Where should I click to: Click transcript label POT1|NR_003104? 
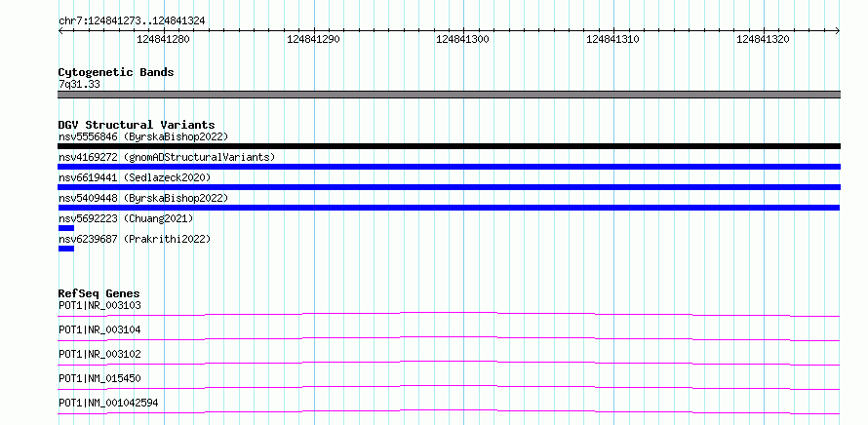(x=99, y=329)
